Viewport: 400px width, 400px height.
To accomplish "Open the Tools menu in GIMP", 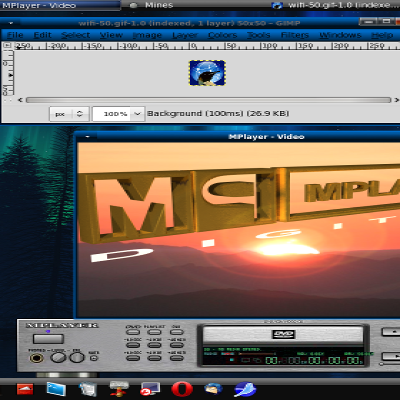I will point(258,35).
